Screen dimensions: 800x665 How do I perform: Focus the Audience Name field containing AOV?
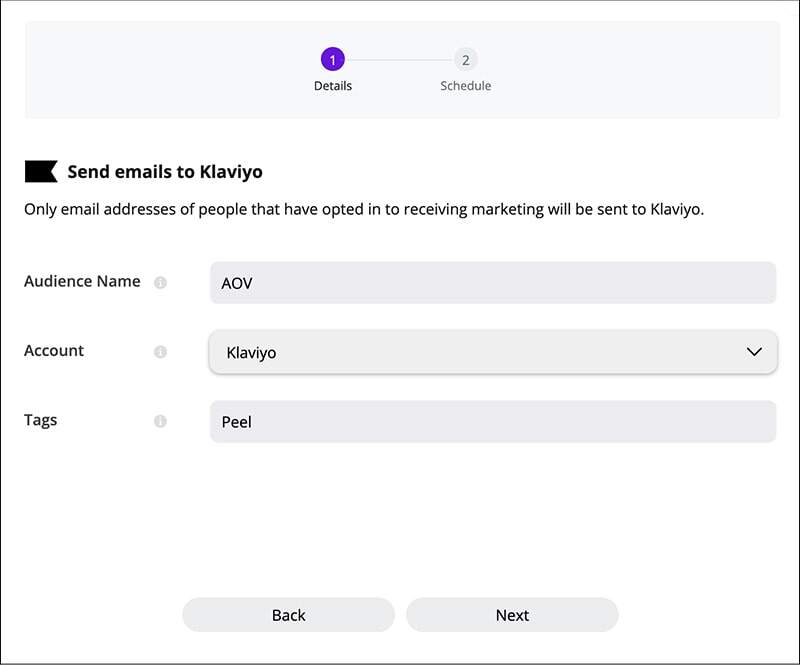click(x=492, y=283)
